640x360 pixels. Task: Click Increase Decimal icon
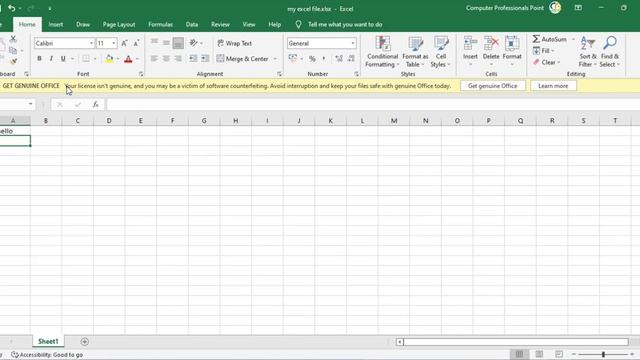click(339, 59)
